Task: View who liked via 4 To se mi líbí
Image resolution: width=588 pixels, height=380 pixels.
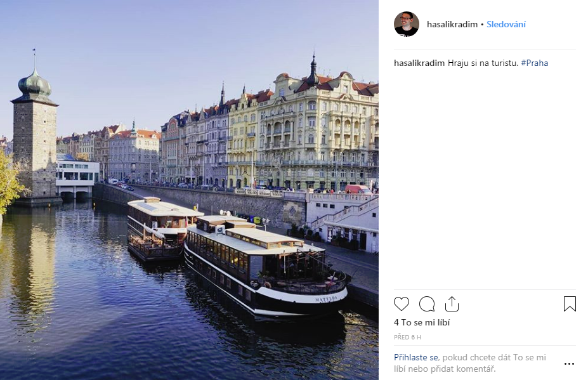Action: [x=422, y=323]
